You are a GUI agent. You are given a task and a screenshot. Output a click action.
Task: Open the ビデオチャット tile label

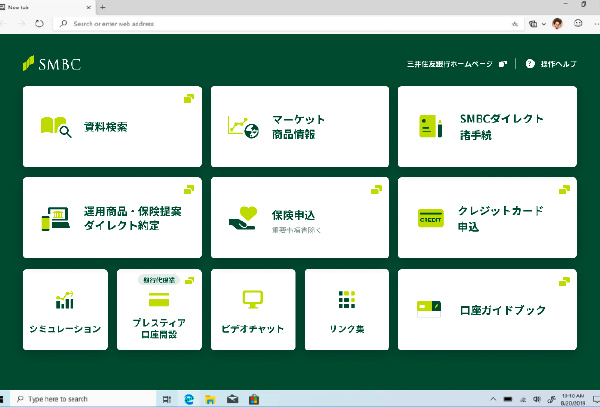point(253,329)
